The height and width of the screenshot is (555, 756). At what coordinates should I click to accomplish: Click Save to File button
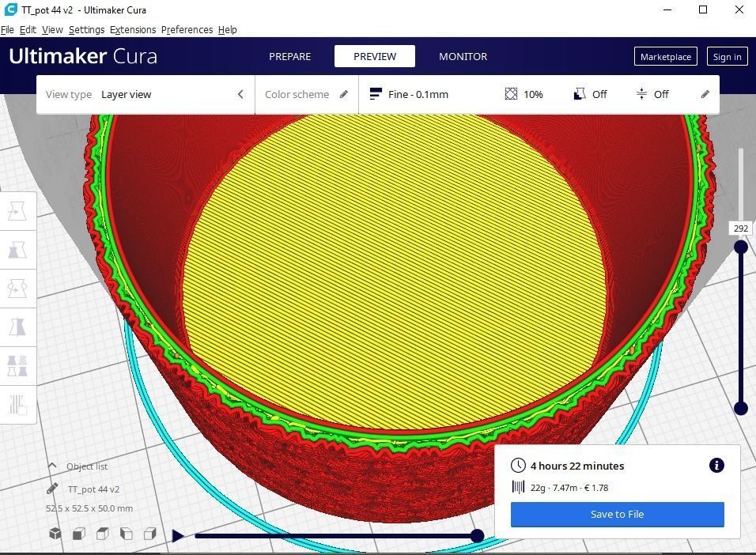[617, 514]
